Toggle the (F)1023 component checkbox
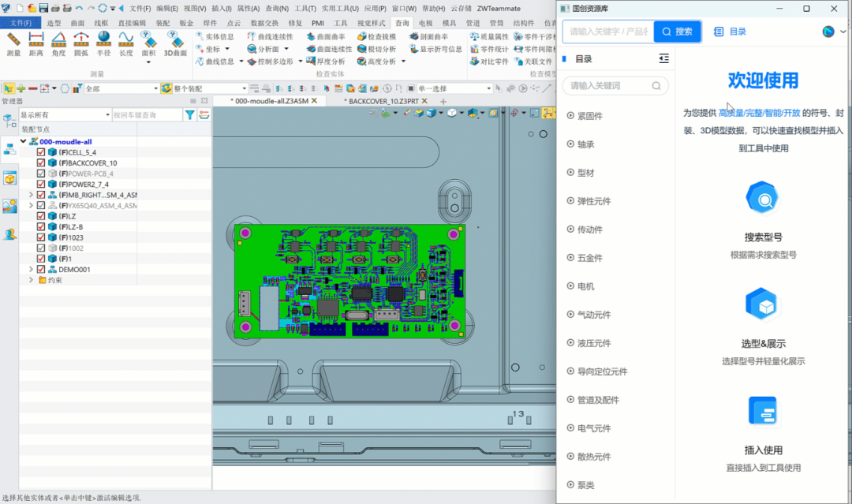Viewport: 852px width, 504px height. pyautogui.click(x=41, y=237)
